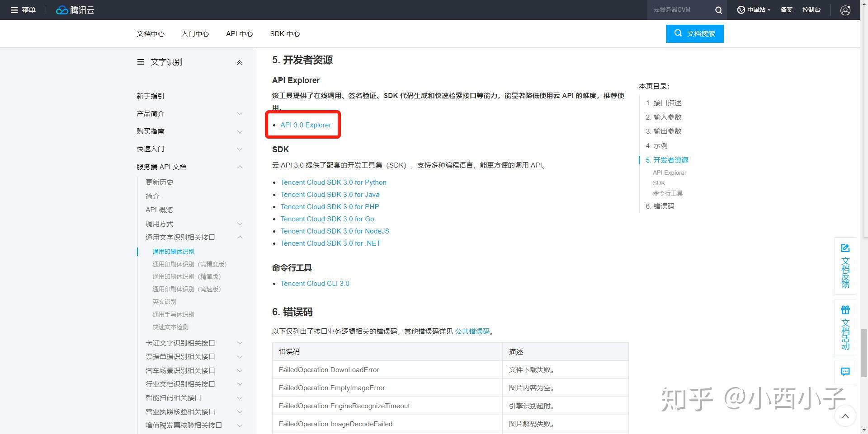The height and width of the screenshot is (434, 868).
Task: Expand the 购买指南 section
Action: pyautogui.click(x=240, y=131)
